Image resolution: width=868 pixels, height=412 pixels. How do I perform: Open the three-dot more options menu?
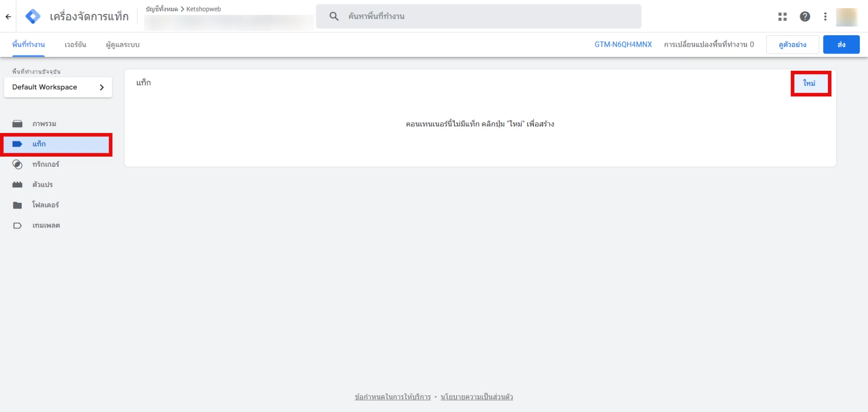click(825, 16)
